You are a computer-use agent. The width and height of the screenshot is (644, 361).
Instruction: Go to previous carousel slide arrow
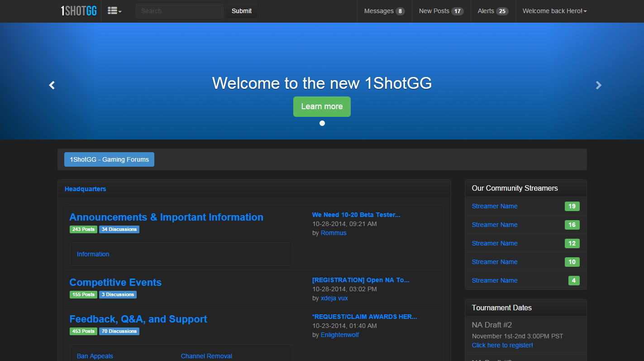tap(52, 85)
